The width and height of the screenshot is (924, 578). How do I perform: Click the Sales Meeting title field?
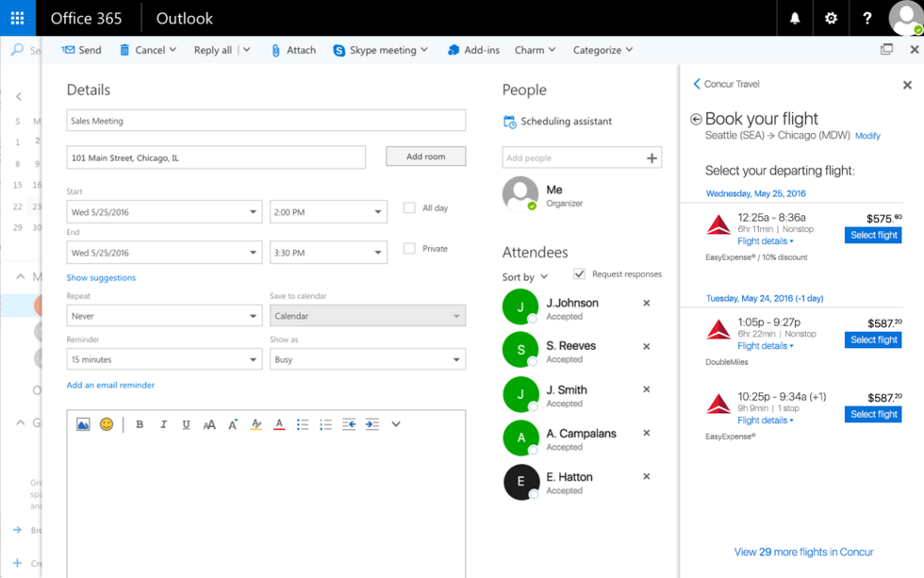(x=266, y=120)
